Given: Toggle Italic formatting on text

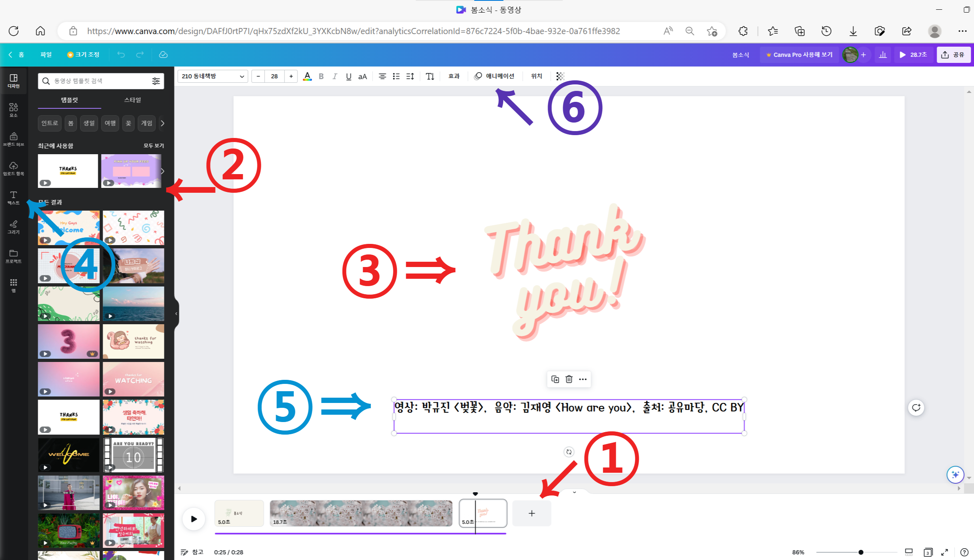Looking at the screenshot, I should click(334, 75).
